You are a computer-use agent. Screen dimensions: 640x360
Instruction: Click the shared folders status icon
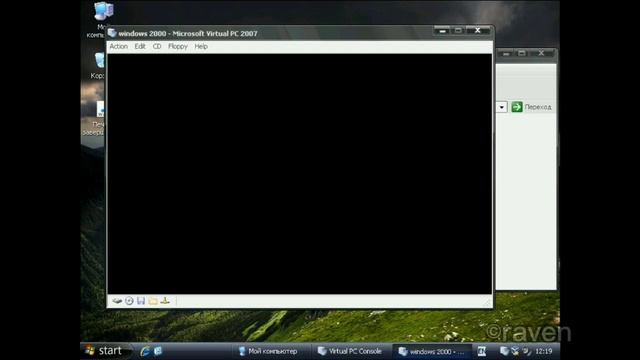coord(153,301)
